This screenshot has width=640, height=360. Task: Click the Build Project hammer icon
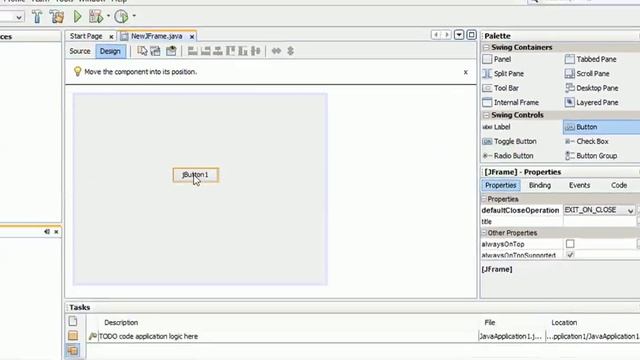(37, 17)
